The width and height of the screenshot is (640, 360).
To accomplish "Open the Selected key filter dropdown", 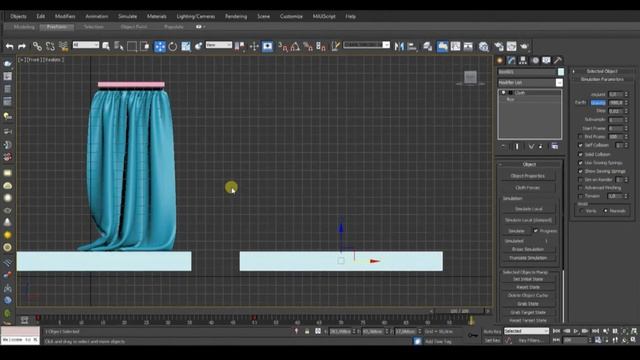I will pos(526,331).
